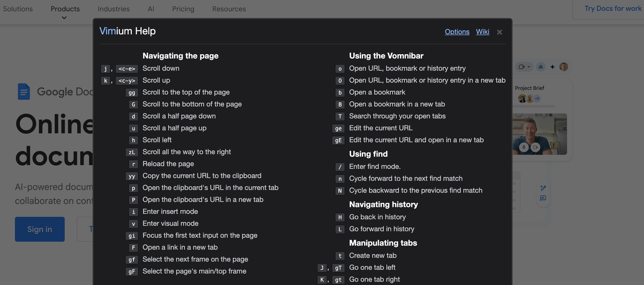This screenshot has width=644, height=285.
Task: Click 'Scroll to the bottom of the page'
Action: [x=192, y=104]
